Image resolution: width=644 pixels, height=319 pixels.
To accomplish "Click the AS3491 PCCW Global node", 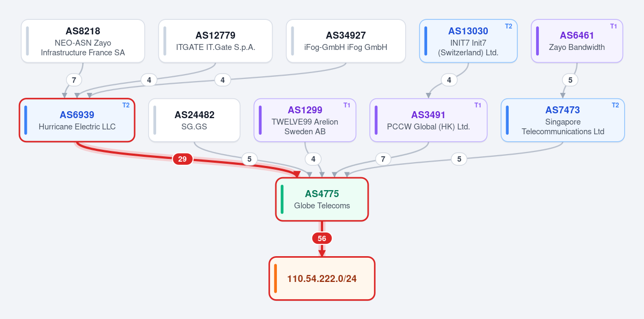I will (x=428, y=120).
